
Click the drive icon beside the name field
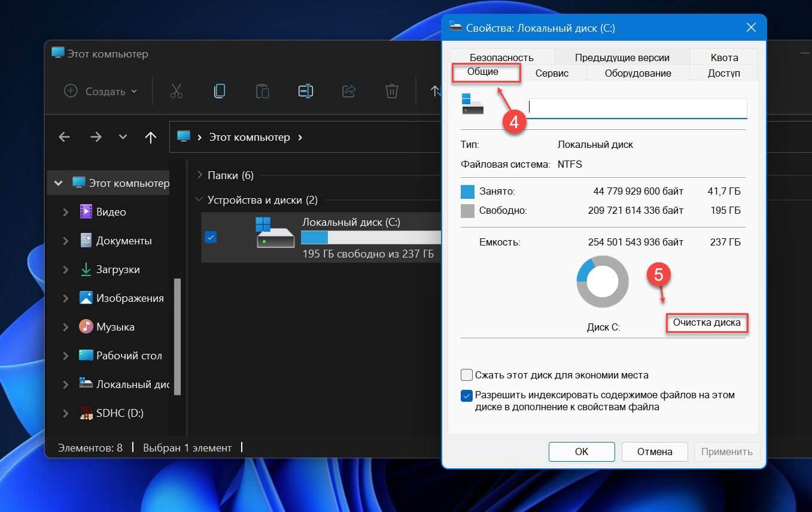tap(473, 104)
